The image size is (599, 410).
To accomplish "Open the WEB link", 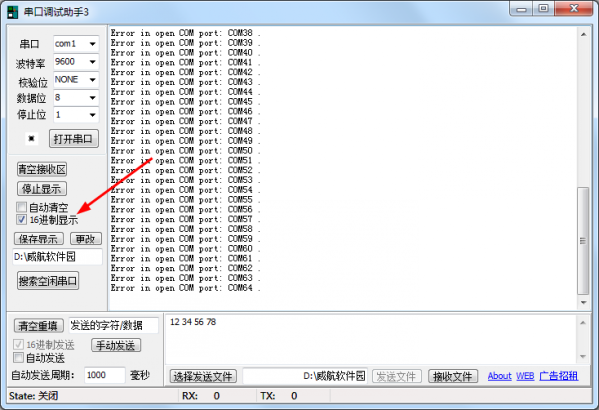I will (525, 376).
